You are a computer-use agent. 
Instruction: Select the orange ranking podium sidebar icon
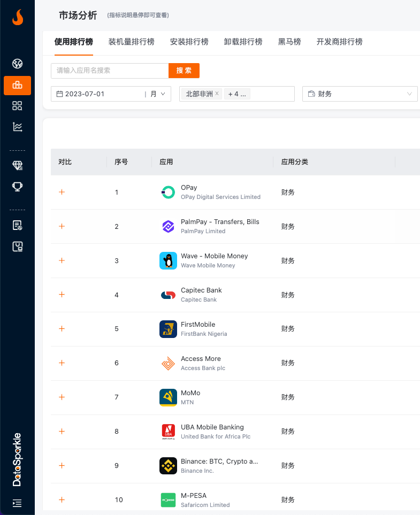click(17, 86)
